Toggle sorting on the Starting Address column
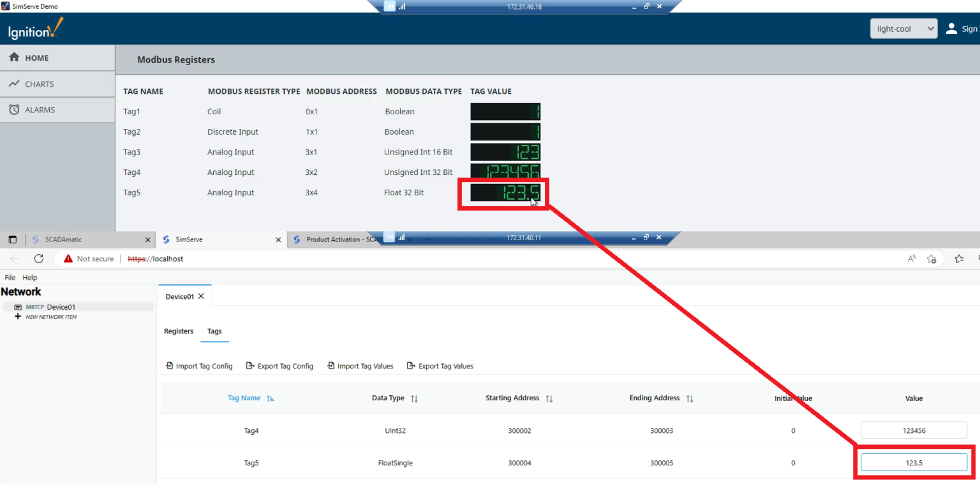This screenshot has height=484, width=980. point(549,397)
